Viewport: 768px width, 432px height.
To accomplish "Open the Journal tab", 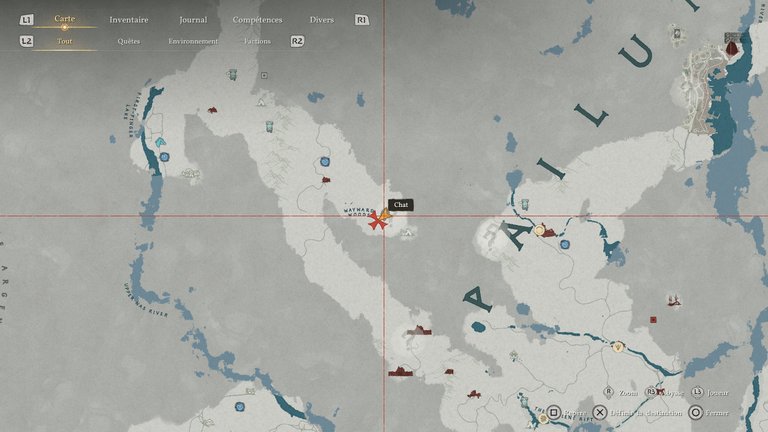I will pos(193,19).
